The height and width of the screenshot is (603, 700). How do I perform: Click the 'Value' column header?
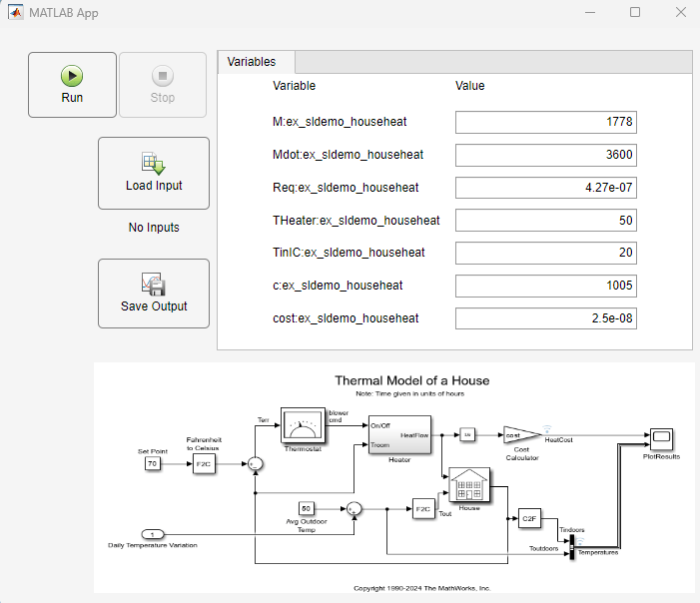point(470,86)
